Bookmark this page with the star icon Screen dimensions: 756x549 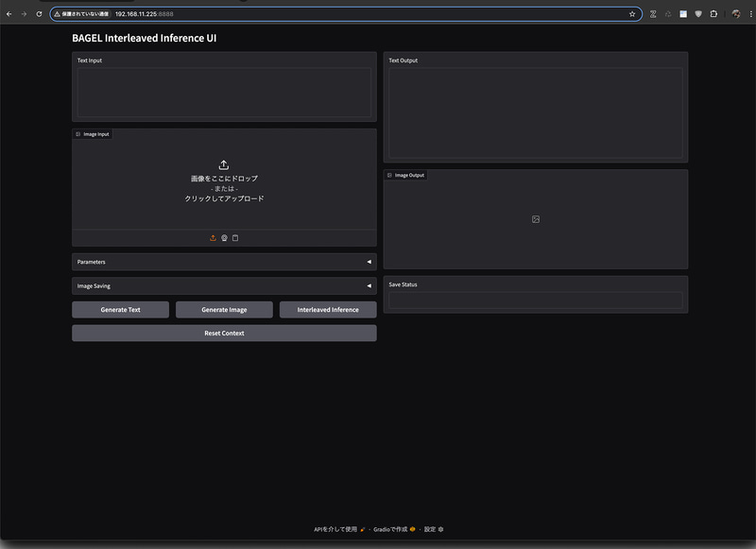[632, 14]
